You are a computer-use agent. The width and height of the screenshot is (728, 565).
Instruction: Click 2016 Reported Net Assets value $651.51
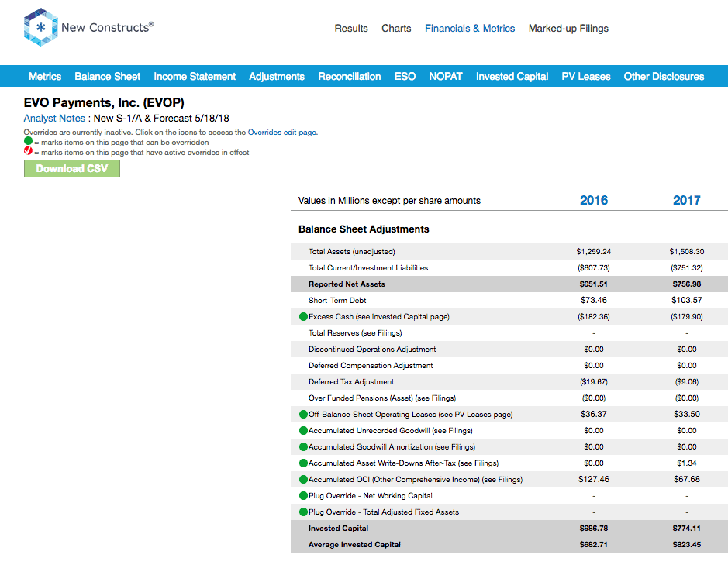(x=594, y=284)
